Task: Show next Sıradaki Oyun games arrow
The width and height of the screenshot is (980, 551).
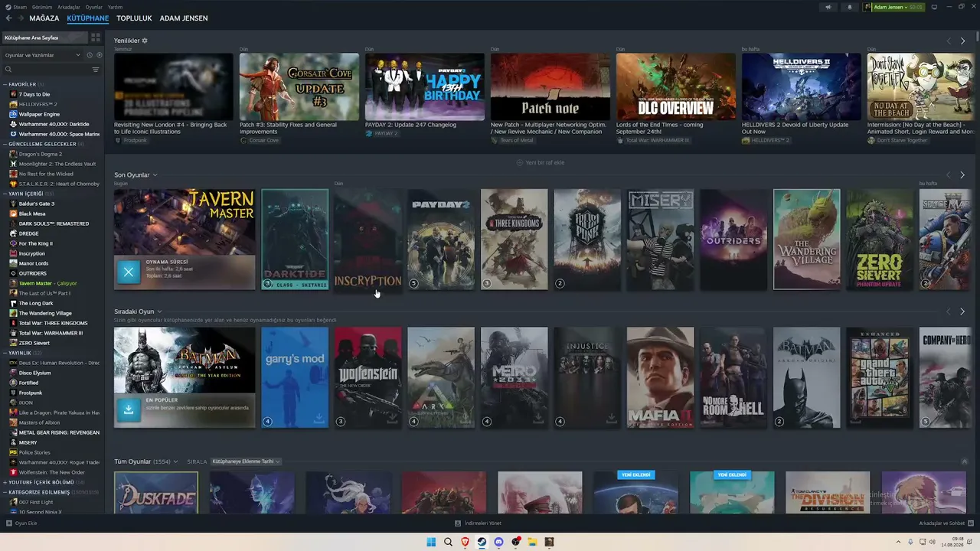Action: pos(962,312)
